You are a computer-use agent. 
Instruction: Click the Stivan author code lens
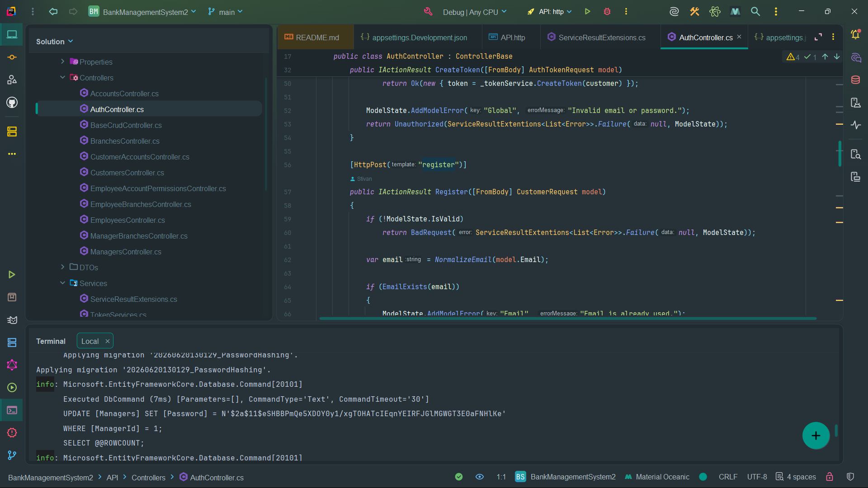tap(361, 179)
